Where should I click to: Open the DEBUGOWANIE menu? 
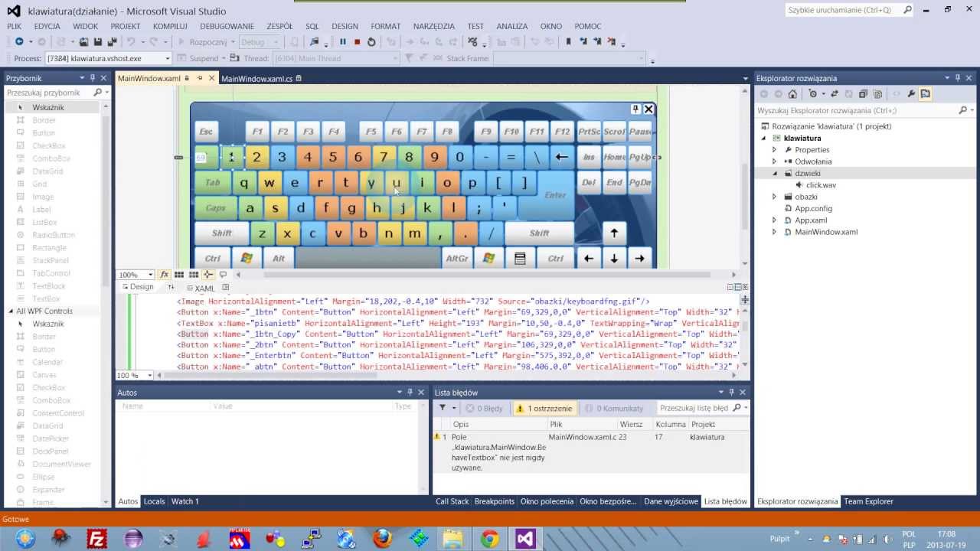click(227, 26)
